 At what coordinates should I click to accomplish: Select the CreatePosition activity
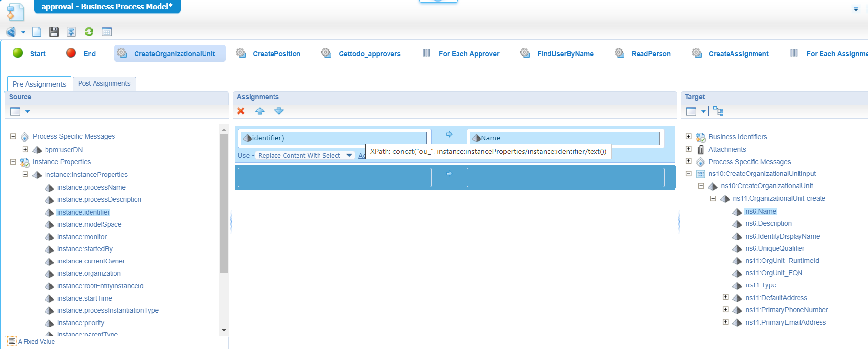276,54
